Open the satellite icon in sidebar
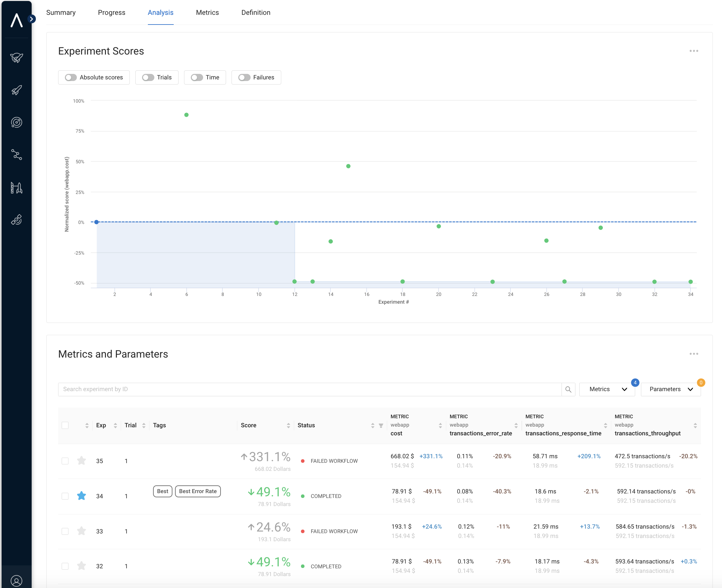 (16, 220)
